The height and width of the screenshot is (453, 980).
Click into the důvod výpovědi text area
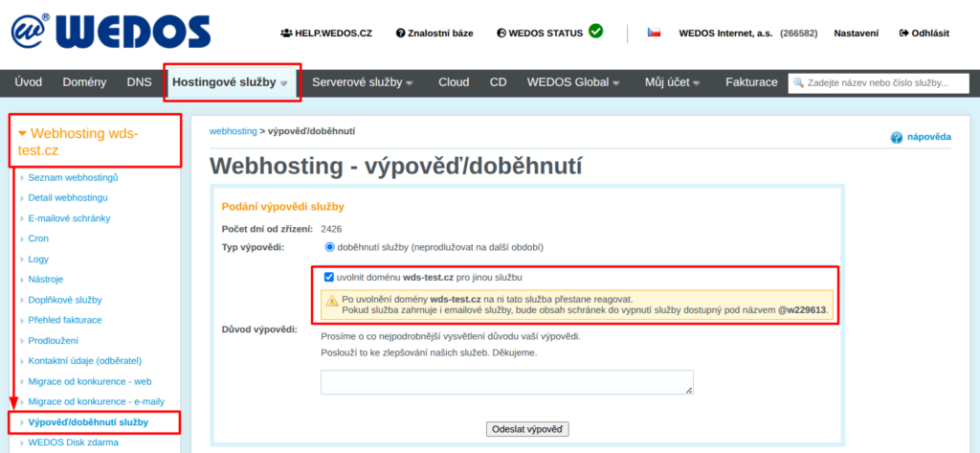507,382
